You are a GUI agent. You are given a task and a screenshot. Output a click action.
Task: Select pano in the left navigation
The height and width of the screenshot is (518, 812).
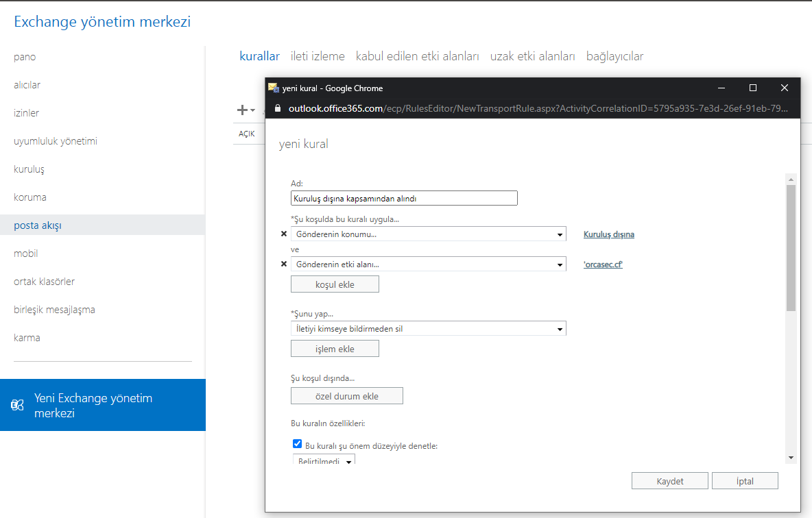[25, 57]
